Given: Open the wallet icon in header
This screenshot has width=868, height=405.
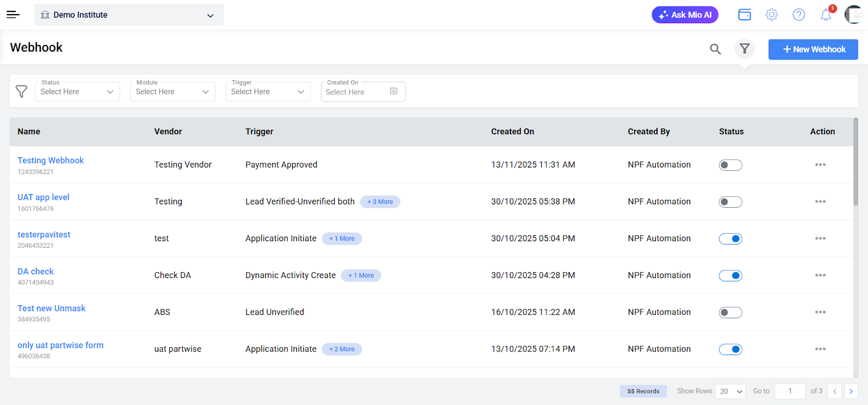Looking at the screenshot, I should point(744,15).
